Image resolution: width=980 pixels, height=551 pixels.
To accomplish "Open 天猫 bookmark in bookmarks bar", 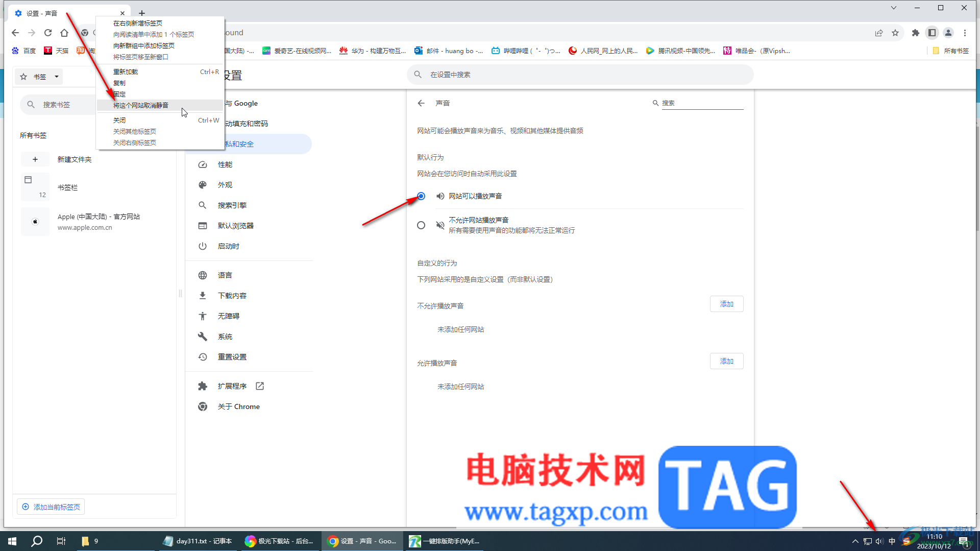I will [x=56, y=51].
